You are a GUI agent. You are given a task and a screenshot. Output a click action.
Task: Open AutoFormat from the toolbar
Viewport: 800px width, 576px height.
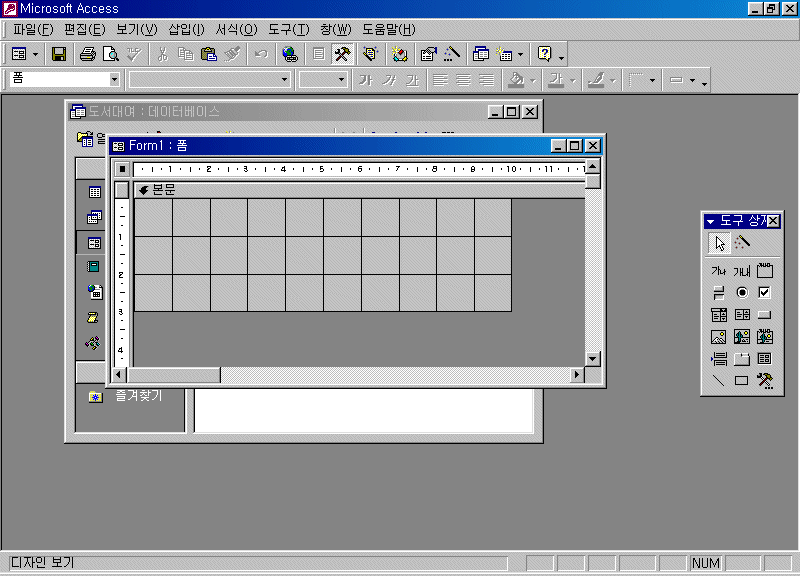[x=371, y=54]
